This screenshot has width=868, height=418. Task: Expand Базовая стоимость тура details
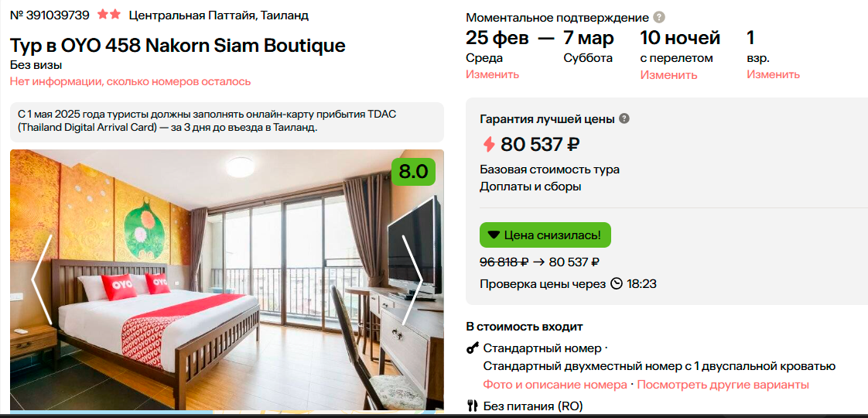point(549,170)
